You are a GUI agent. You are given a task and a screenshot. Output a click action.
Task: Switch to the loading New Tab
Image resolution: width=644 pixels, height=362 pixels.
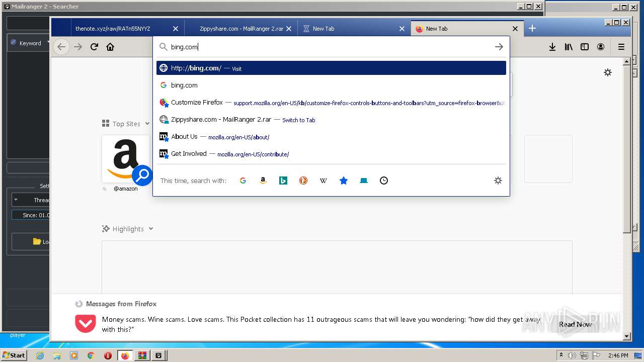(355, 29)
